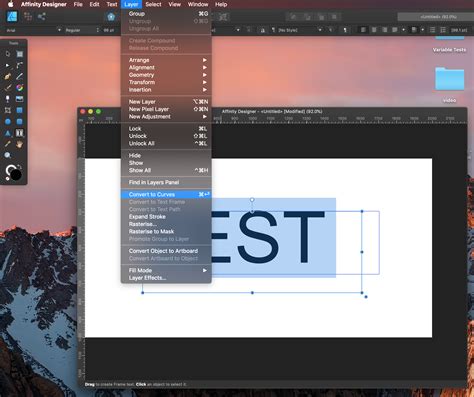This screenshot has height=397, width=474.
Task: Toggle left text alignment
Action: pyautogui.click(x=363, y=30)
